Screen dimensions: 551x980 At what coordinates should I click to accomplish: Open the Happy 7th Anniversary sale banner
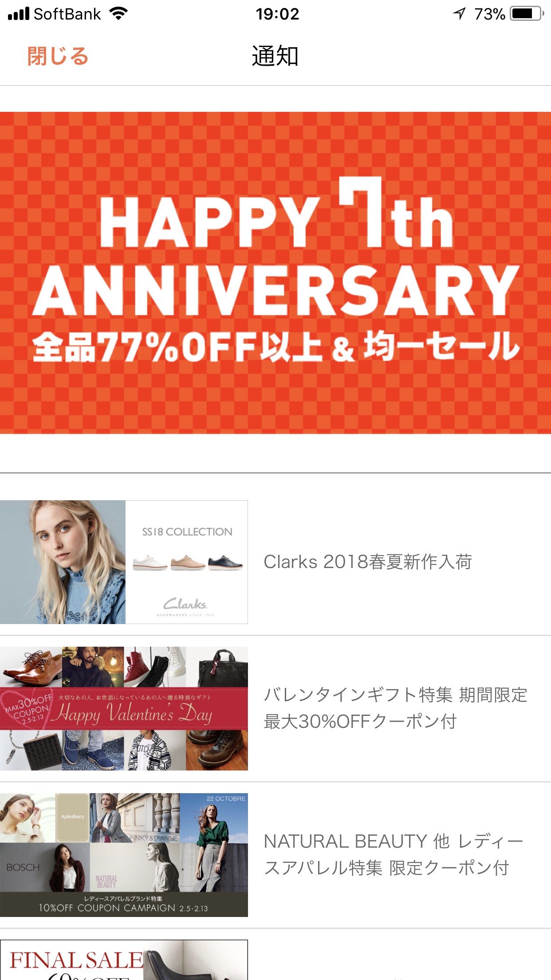[275, 273]
